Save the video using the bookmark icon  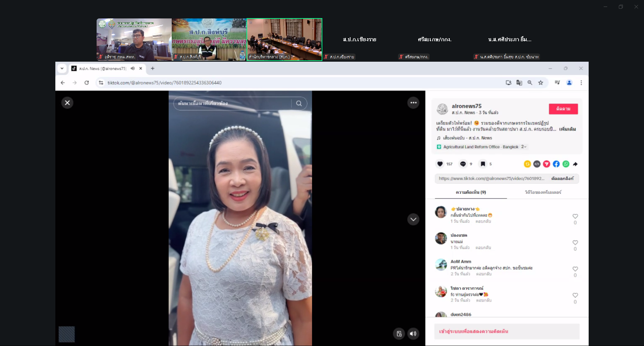(x=483, y=164)
